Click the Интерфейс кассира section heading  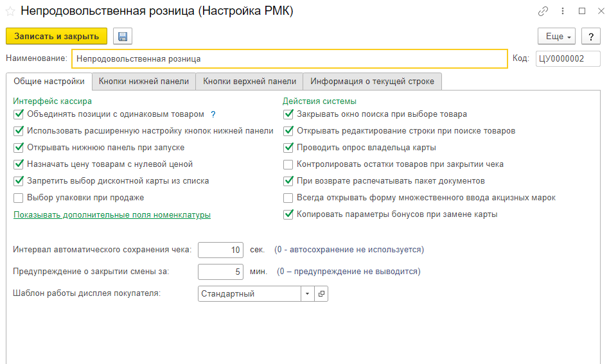(53, 101)
